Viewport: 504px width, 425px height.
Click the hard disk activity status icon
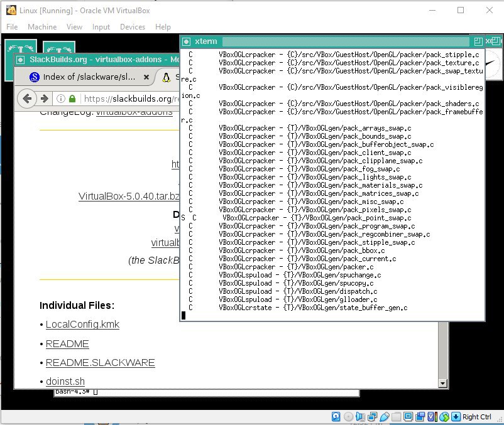(x=336, y=417)
